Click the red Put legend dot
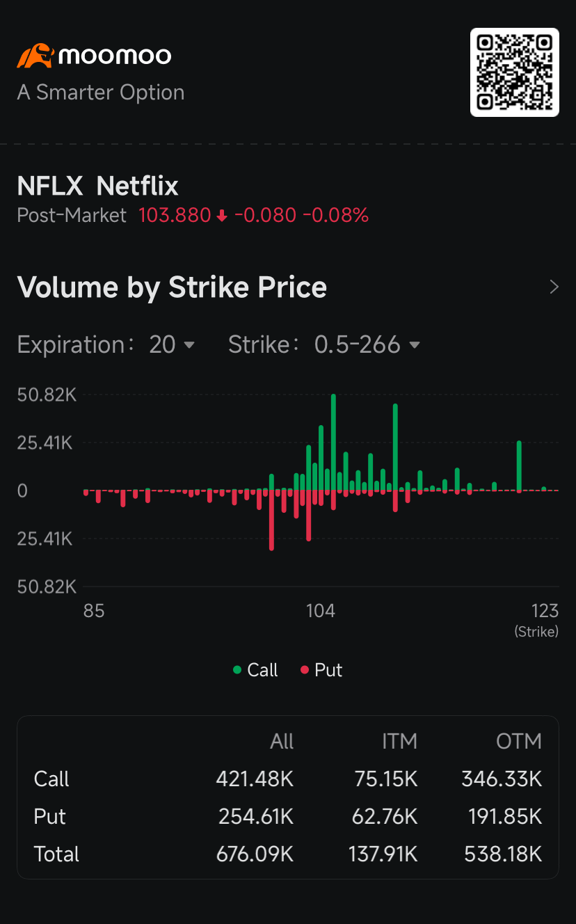The image size is (576, 924). click(x=305, y=670)
